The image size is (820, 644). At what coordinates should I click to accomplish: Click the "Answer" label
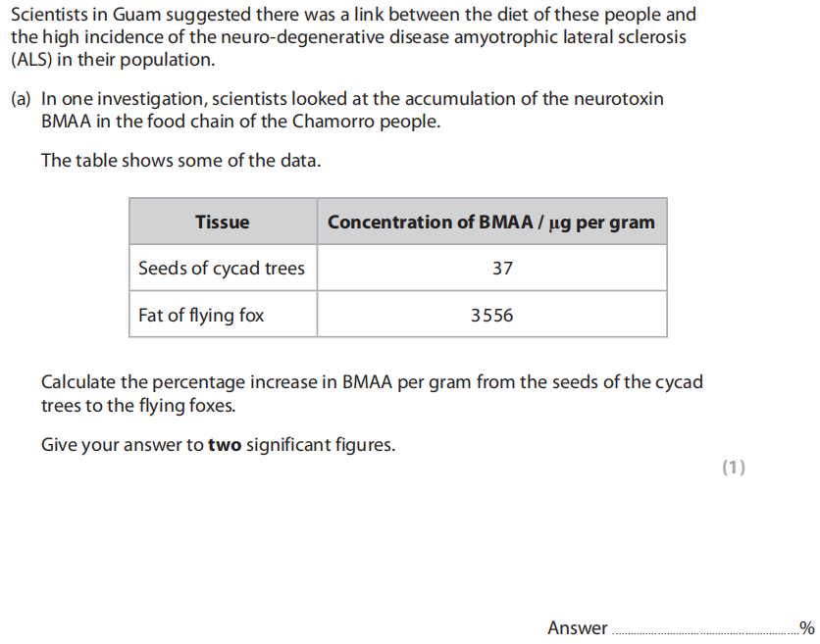click(577, 628)
